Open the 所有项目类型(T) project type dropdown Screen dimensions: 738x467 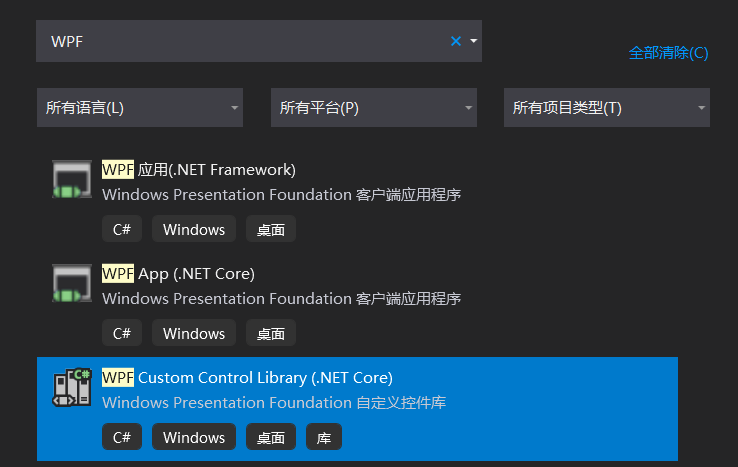coord(607,107)
